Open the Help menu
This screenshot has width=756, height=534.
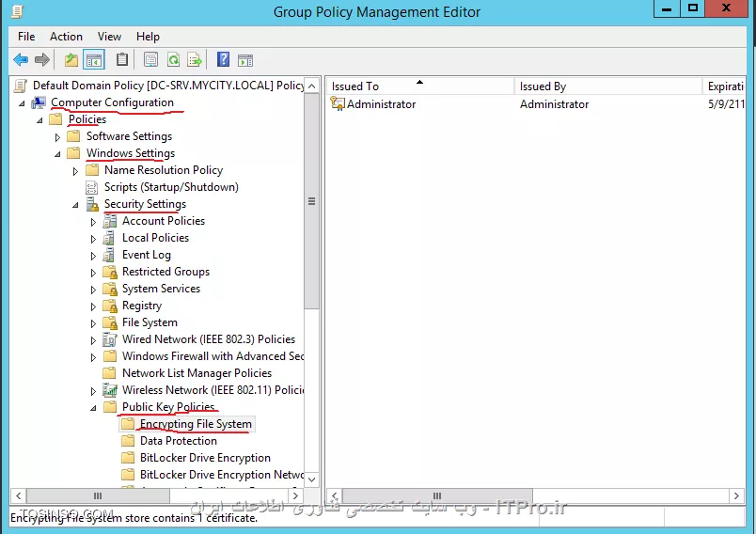coord(148,37)
